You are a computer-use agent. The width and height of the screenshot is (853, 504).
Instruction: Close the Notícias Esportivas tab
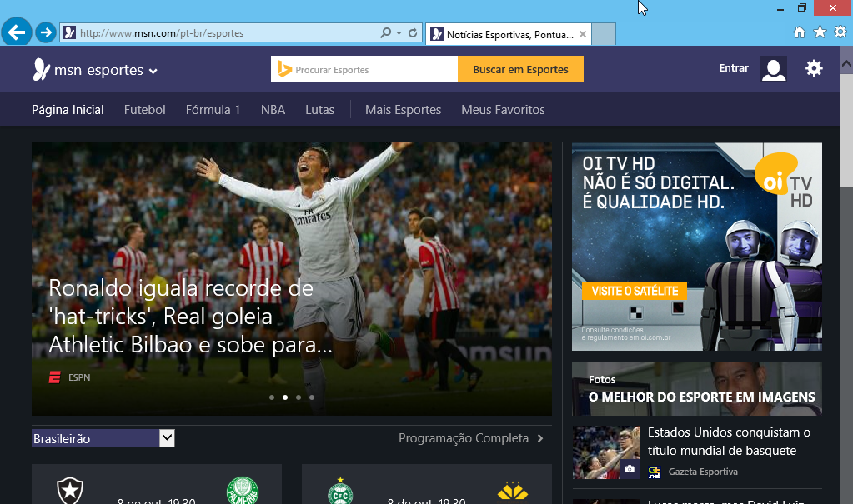pyautogui.click(x=583, y=34)
